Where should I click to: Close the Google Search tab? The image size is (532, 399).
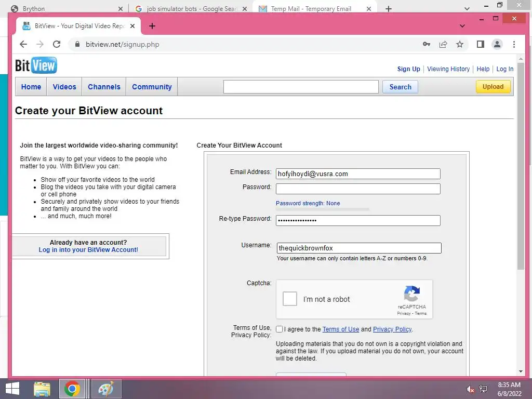point(245,9)
